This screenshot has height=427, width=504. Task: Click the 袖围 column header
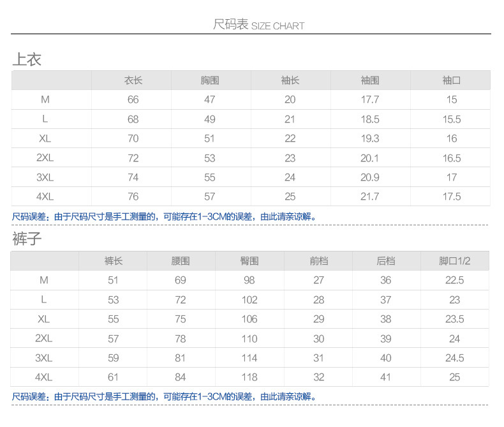pyautogui.click(x=369, y=80)
